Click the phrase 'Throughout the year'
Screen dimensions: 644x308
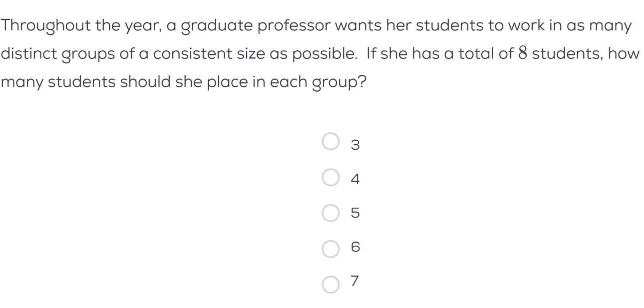[x=82, y=27]
